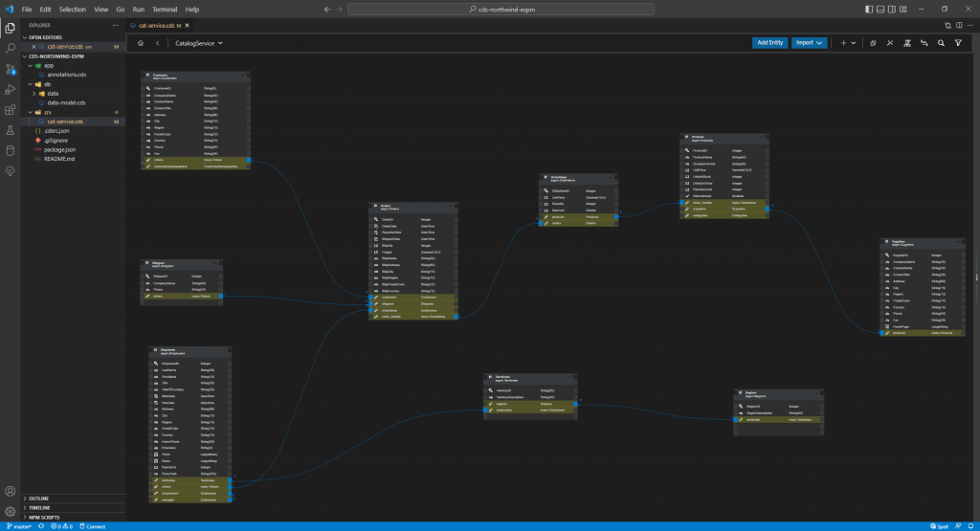Image resolution: width=980 pixels, height=531 pixels.
Task: Open the CatalogService dropdown
Action: (x=198, y=43)
